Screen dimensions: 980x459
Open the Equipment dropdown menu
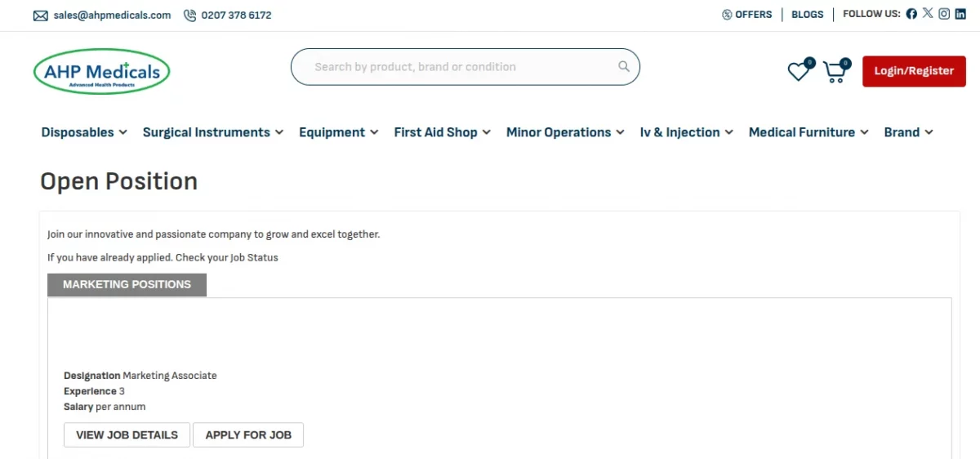tap(338, 132)
